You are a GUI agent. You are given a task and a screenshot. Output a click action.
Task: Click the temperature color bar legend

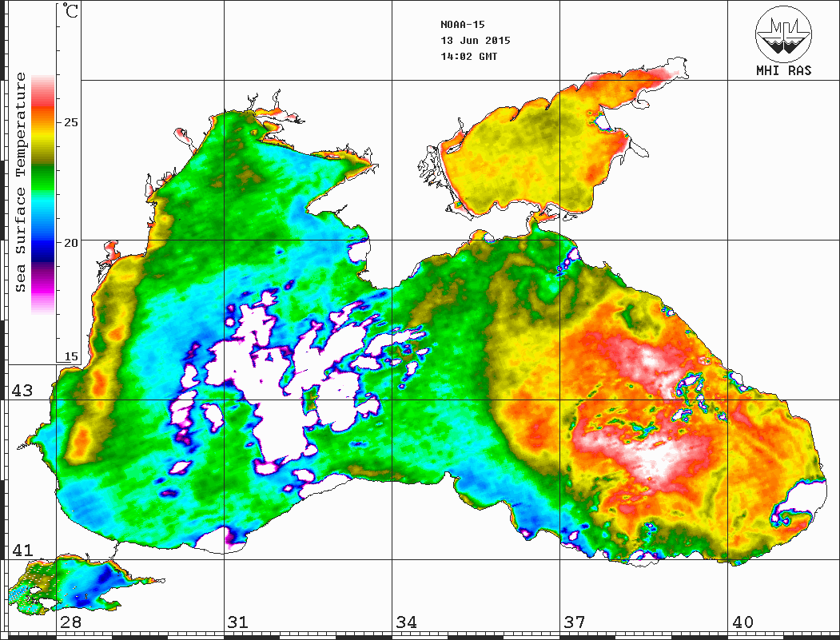43,194
